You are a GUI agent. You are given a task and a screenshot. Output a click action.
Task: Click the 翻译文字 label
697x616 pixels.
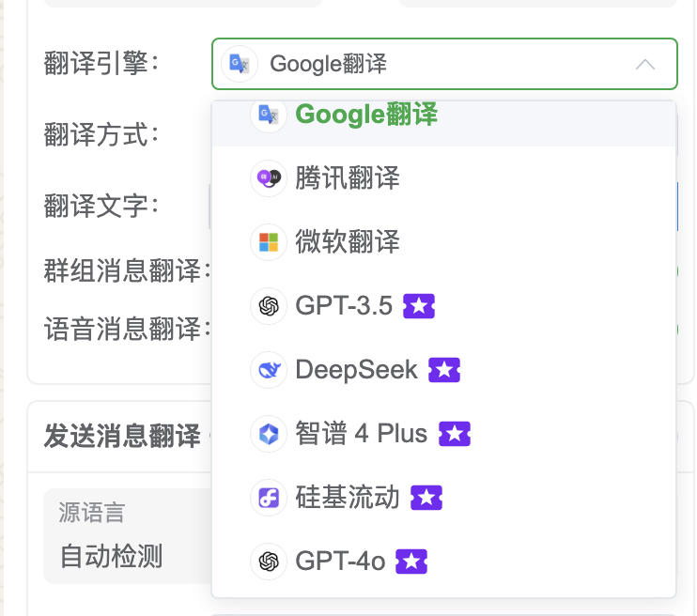[x=101, y=207]
